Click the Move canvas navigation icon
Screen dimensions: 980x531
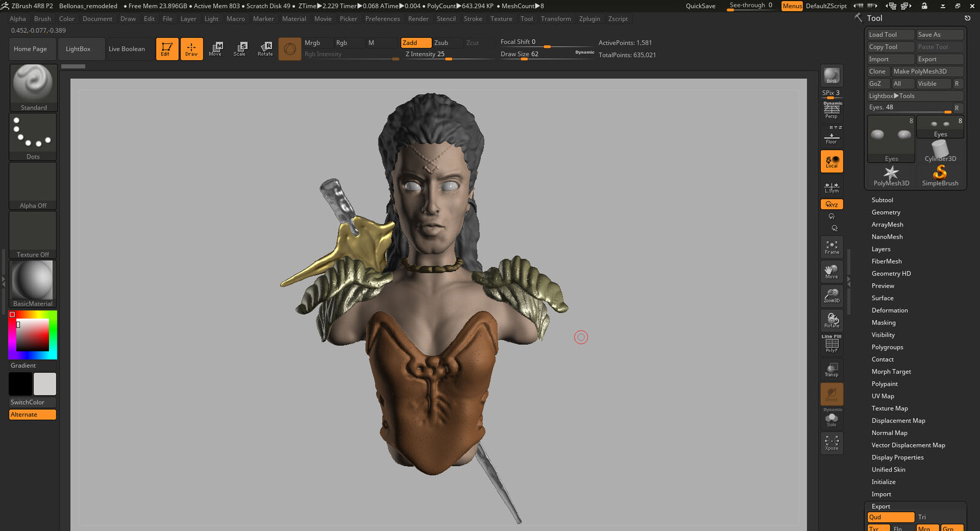(832, 272)
